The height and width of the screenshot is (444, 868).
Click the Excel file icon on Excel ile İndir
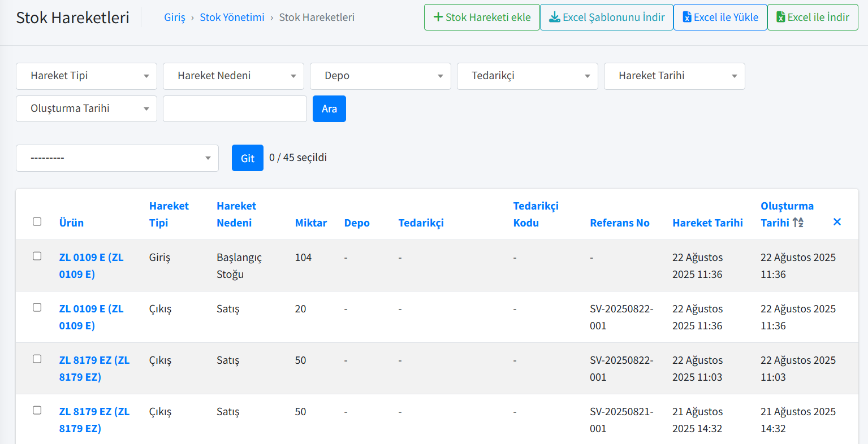pyautogui.click(x=780, y=17)
